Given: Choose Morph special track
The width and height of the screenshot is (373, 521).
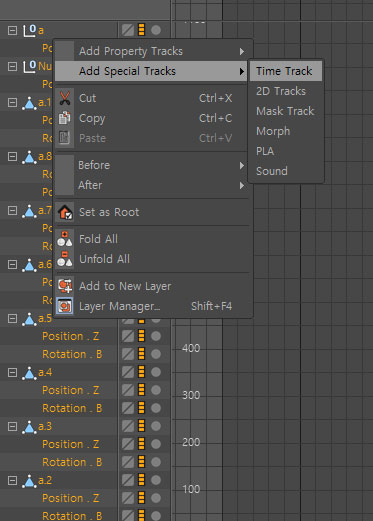Looking at the screenshot, I should tap(286, 131).
